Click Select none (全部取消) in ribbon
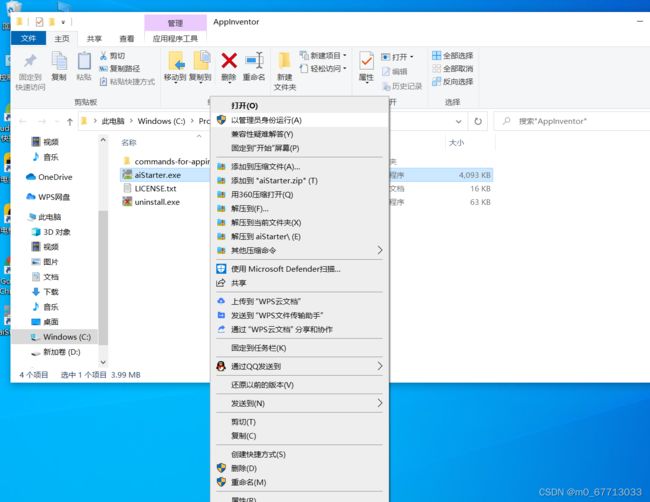This screenshot has width=650, height=502. coord(452,68)
